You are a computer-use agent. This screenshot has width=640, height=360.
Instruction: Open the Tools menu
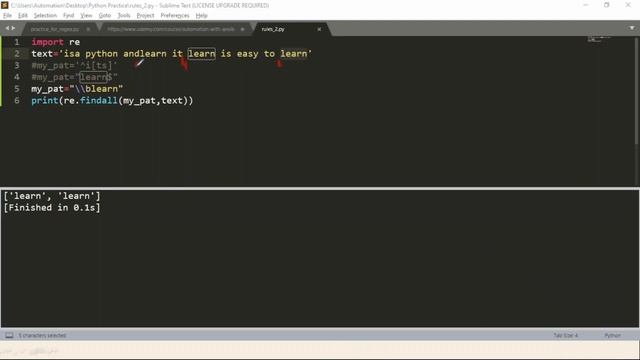124,16
